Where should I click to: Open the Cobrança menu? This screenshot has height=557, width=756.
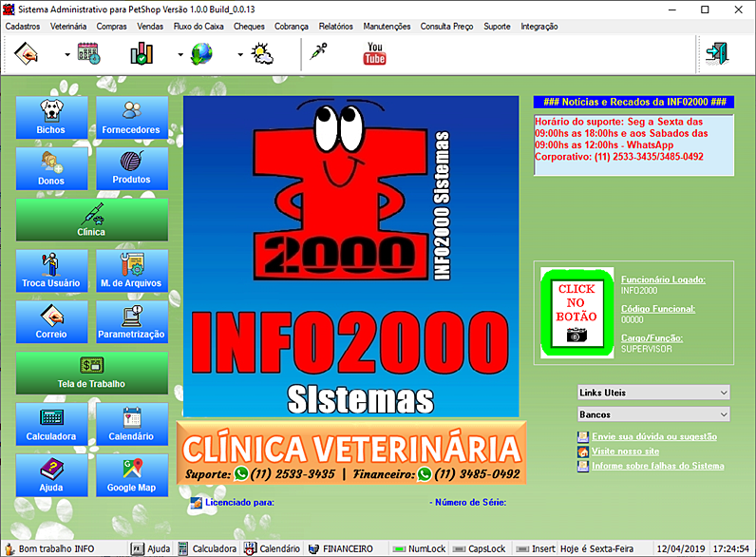[x=292, y=27]
